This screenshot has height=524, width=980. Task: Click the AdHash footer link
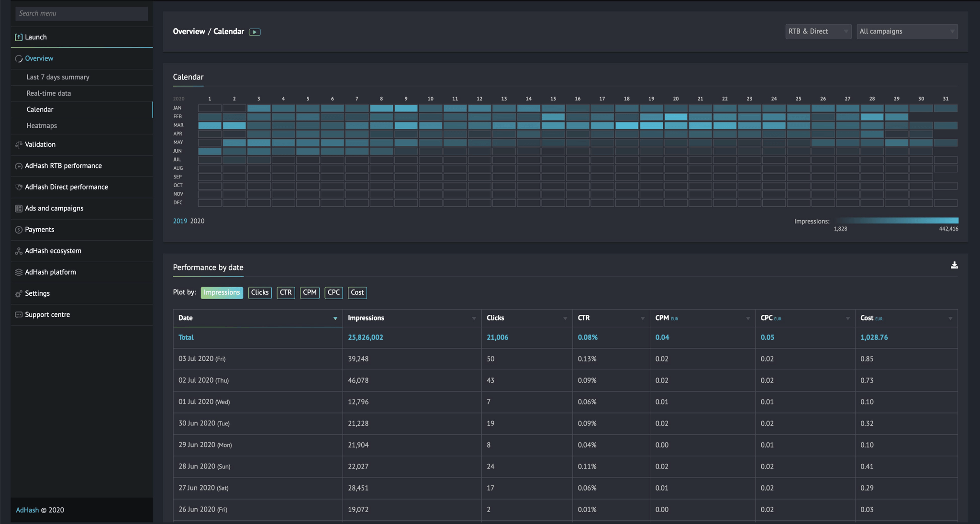point(27,510)
